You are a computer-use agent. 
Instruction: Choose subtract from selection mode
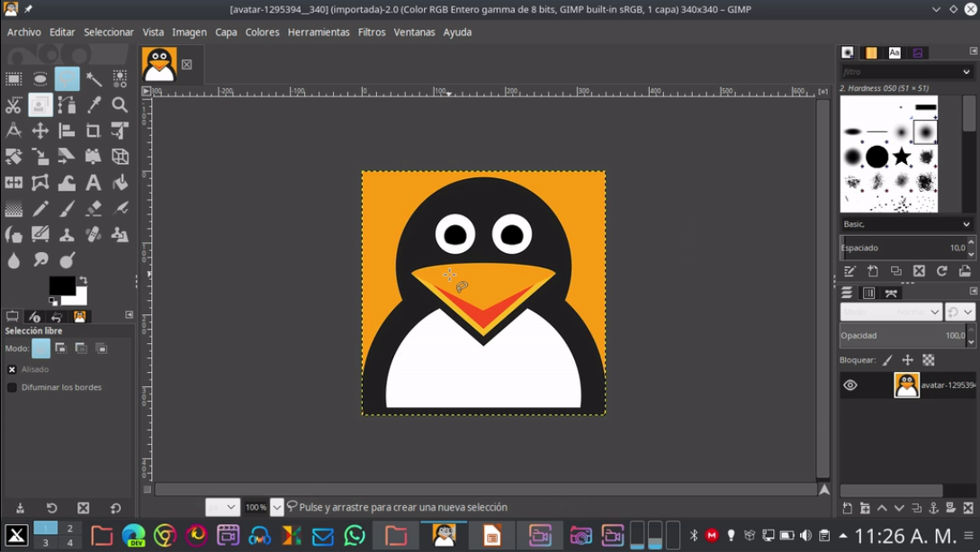point(81,348)
